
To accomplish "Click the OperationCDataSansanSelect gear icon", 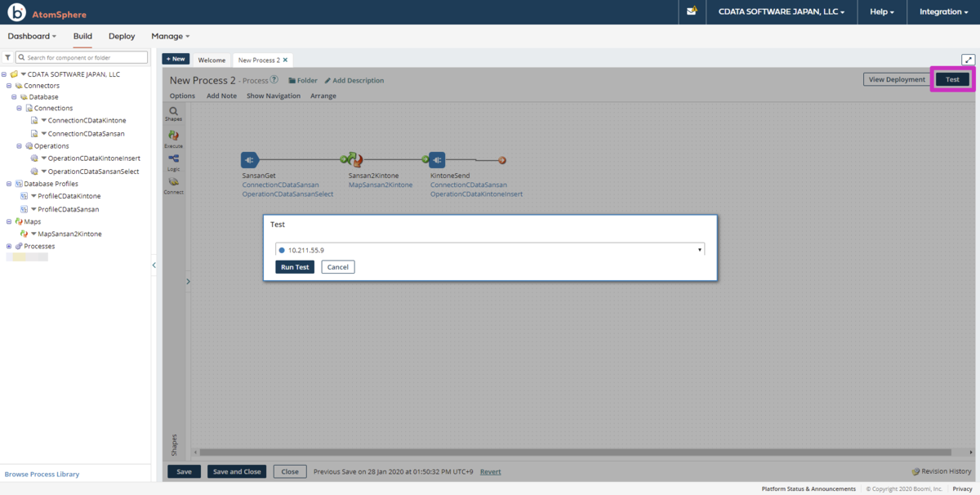I will click(34, 172).
